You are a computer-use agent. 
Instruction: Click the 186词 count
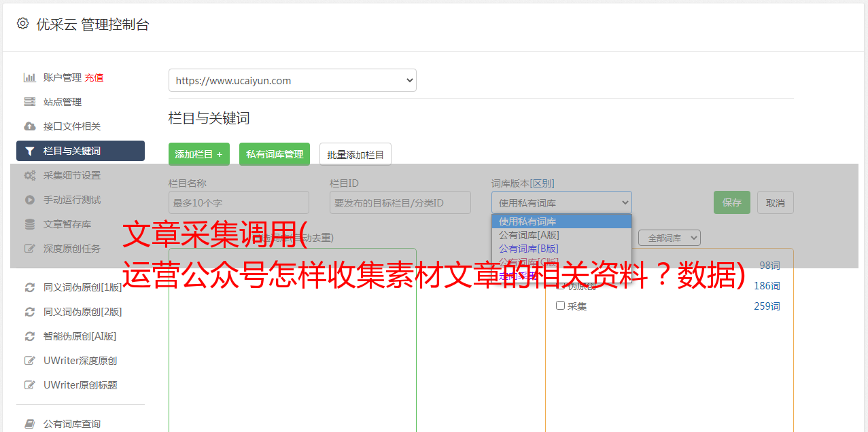tap(767, 286)
